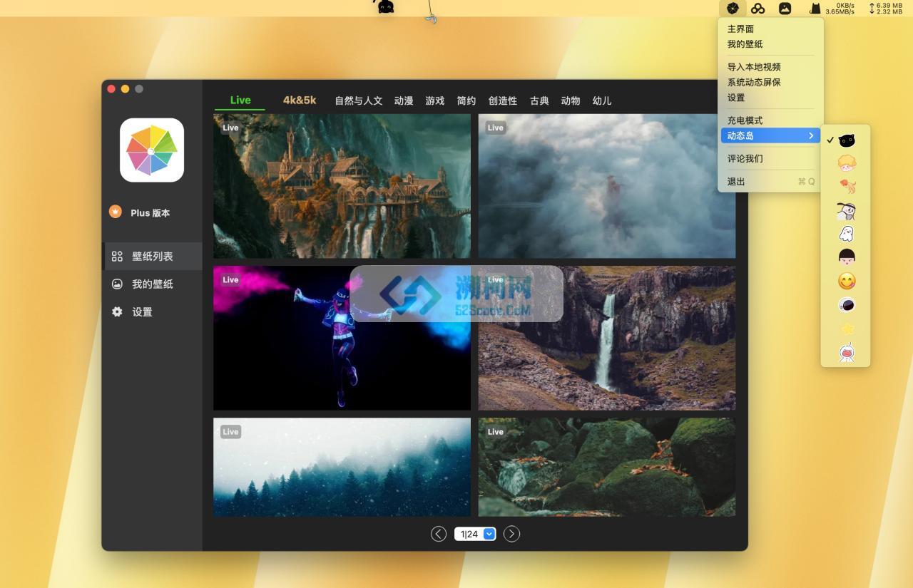
Task: Open the 动物 category tab
Action: click(571, 101)
